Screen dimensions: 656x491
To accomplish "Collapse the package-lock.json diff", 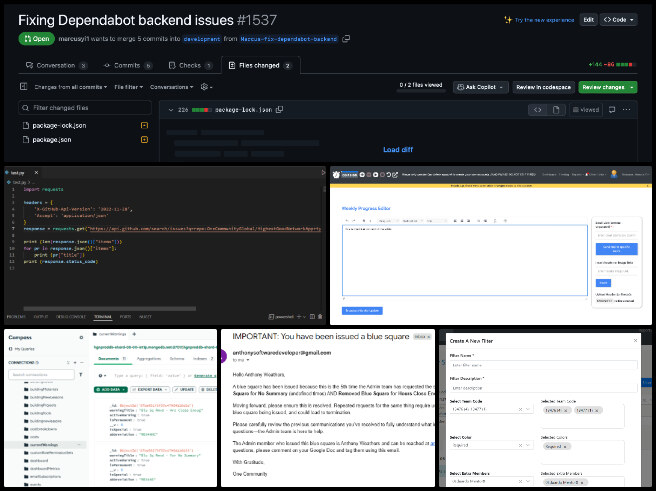I will [x=171, y=110].
